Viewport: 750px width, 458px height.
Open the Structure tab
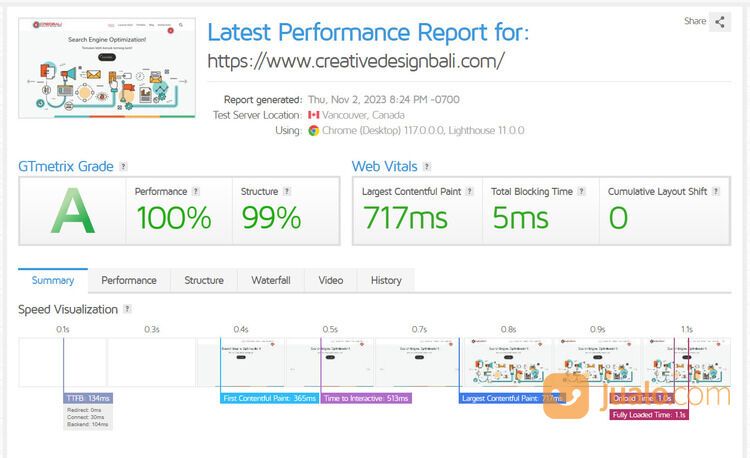tap(204, 280)
